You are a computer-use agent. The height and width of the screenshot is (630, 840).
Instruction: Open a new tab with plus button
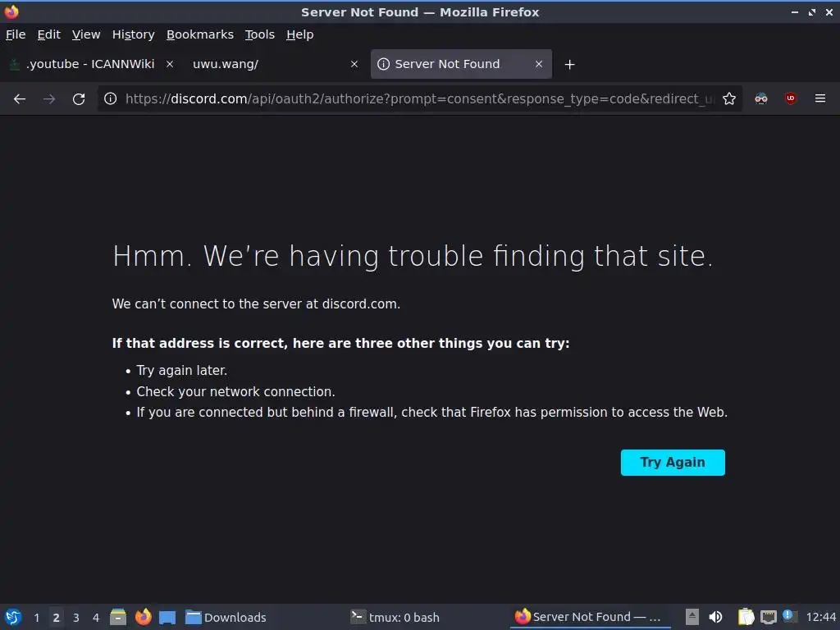point(569,64)
